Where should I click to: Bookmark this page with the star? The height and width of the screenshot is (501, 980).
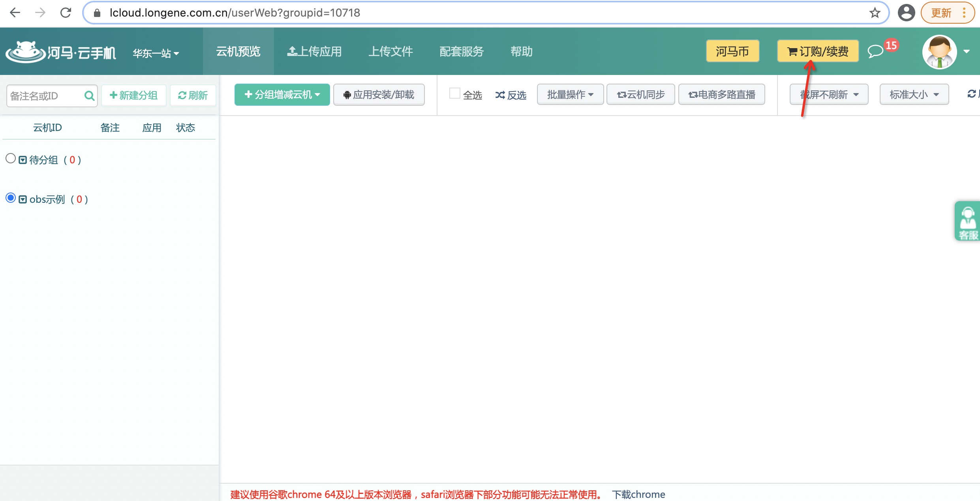point(875,13)
